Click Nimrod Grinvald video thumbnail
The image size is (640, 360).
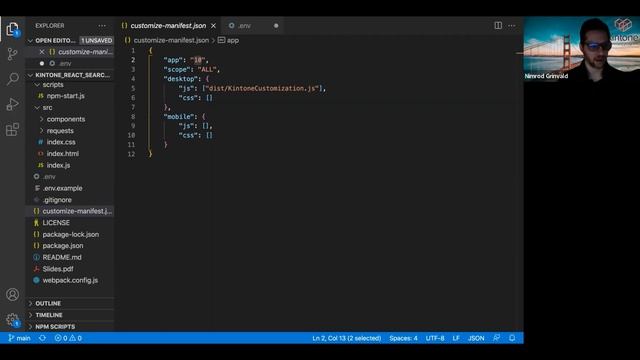(x=582, y=49)
